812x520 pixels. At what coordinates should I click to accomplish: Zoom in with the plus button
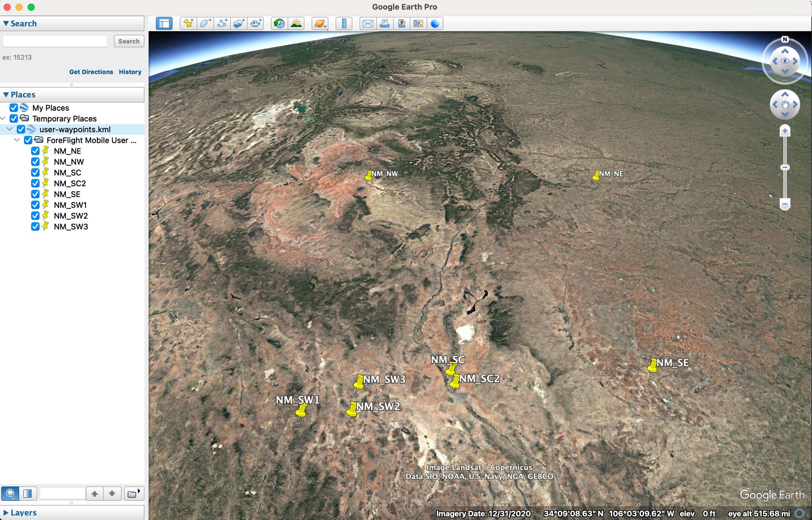785,131
